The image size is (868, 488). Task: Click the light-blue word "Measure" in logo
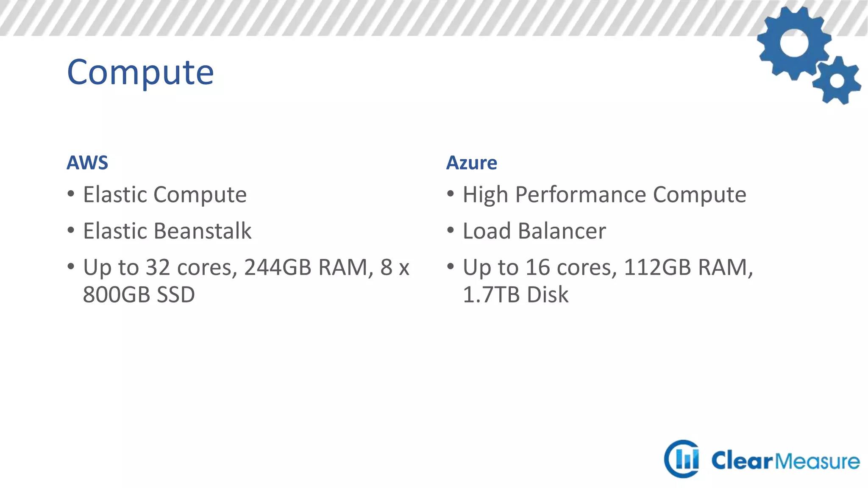(x=818, y=461)
